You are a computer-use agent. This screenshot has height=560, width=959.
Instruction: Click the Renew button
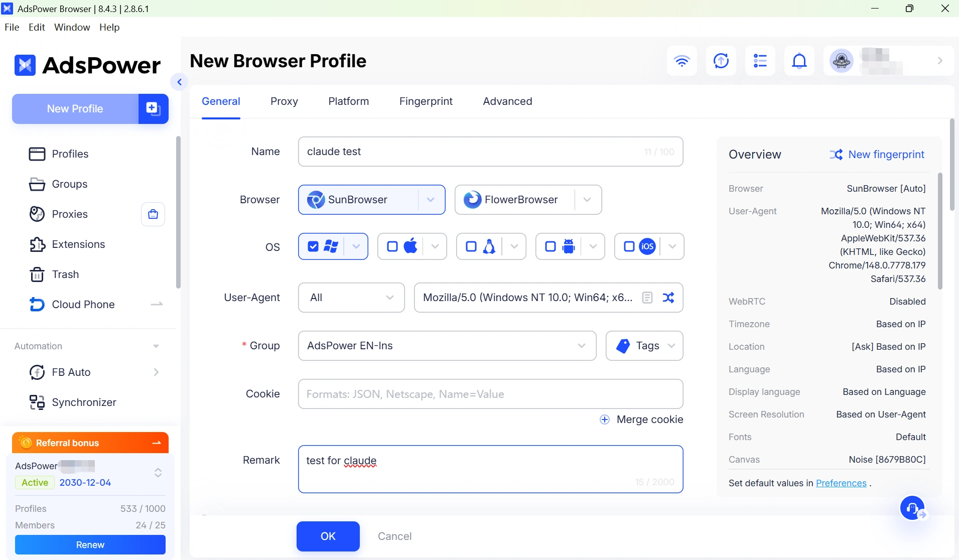pos(90,545)
